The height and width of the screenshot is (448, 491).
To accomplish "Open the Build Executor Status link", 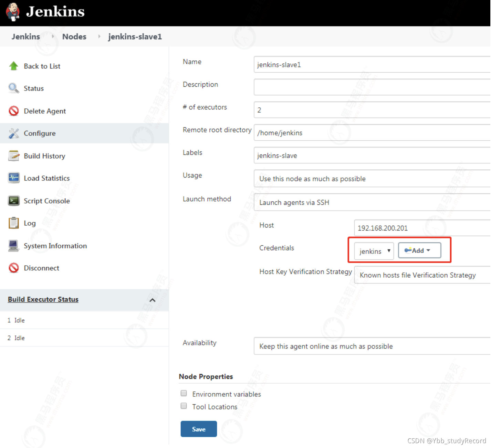I will [x=43, y=299].
